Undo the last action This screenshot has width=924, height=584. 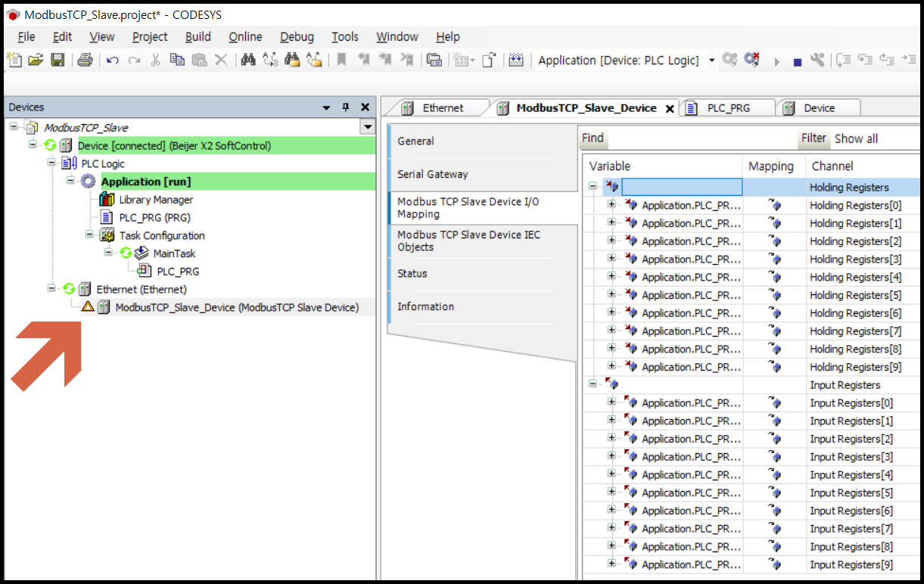point(112,61)
